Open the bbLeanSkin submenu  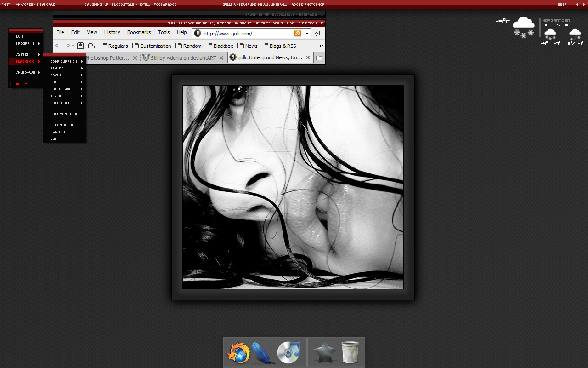click(64, 89)
